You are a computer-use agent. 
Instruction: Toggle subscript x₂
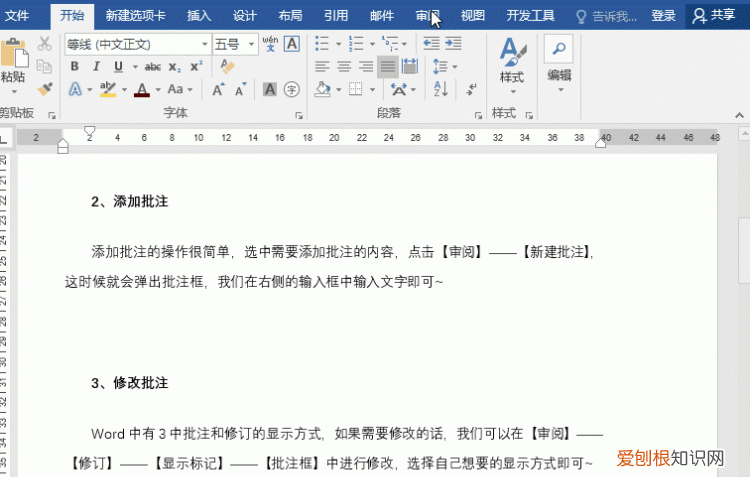[175, 67]
